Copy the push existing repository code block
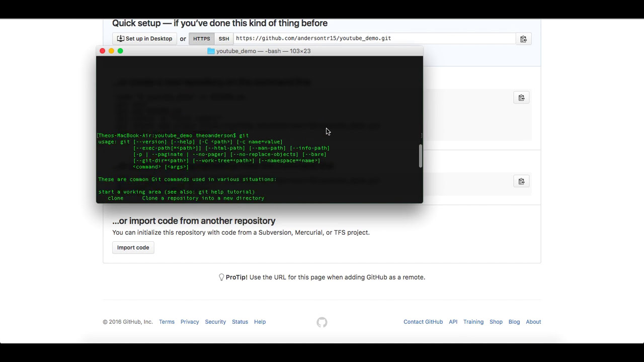Screen dimensions: 644x362 tap(521, 181)
